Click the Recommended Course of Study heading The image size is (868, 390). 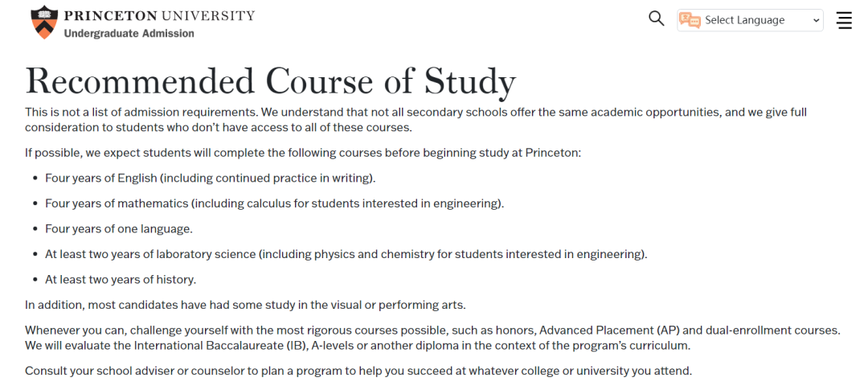[x=271, y=81]
